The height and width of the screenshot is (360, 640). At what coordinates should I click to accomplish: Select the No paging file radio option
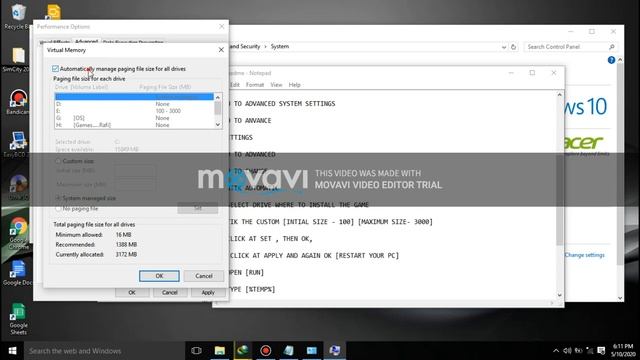coord(58,209)
